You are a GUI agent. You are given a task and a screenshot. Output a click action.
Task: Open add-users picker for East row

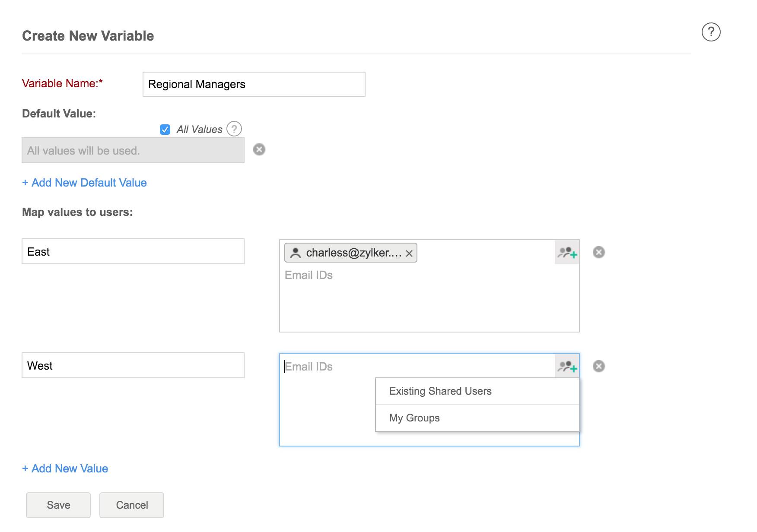(567, 252)
